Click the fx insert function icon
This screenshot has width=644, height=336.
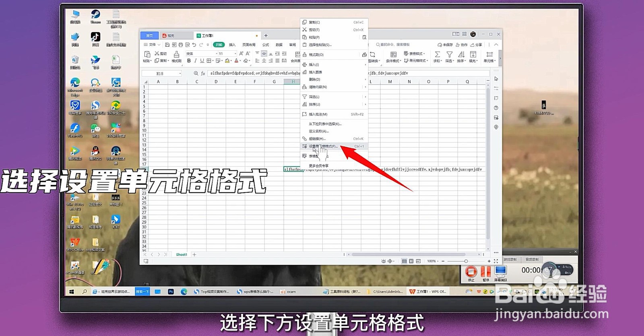(x=203, y=74)
